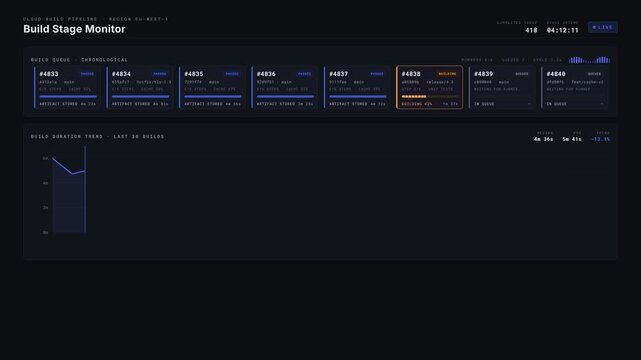Click the -13.1% trend value
The height and width of the screenshot is (360, 641).
pos(600,139)
